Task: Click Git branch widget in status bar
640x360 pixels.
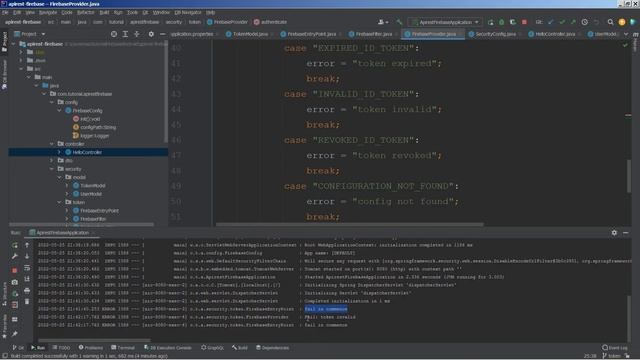Action: (x=611, y=356)
